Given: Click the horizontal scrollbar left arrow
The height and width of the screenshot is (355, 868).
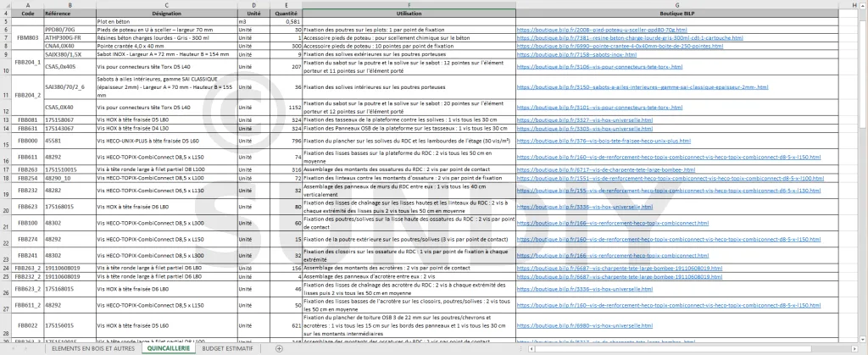Looking at the screenshot, I should tap(531, 348).
